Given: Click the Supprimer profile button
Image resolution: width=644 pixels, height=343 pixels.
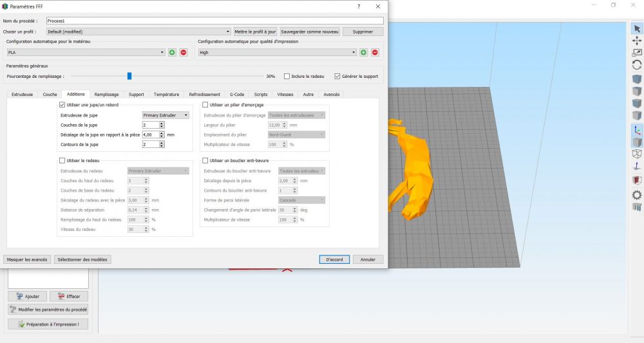Looking at the screenshot, I should coord(363,32).
